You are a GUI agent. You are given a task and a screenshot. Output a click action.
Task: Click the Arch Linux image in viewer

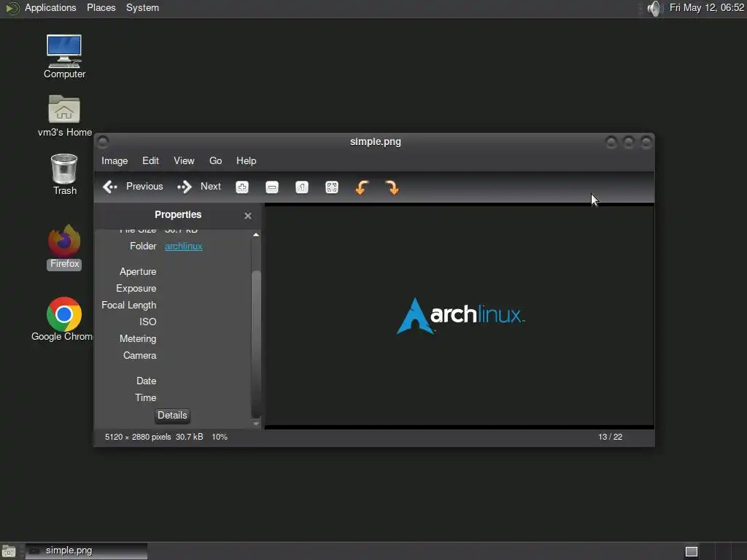click(x=460, y=316)
